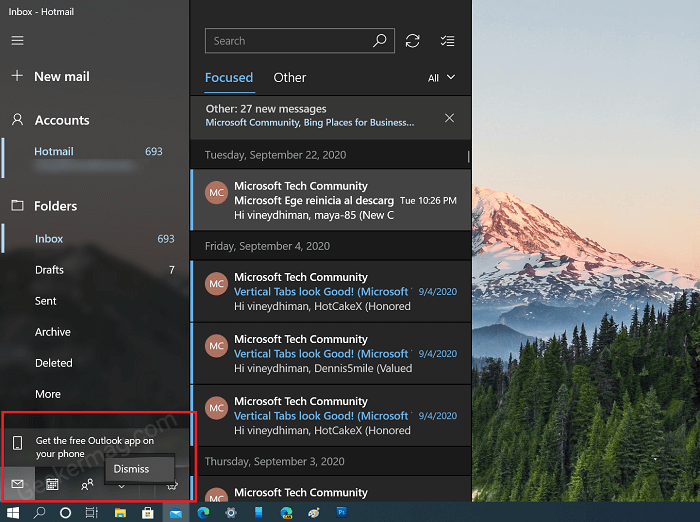Close the Other new messages banner
The height and width of the screenshot is (522, 700).
pyautogui.click(x=450, y=118)
